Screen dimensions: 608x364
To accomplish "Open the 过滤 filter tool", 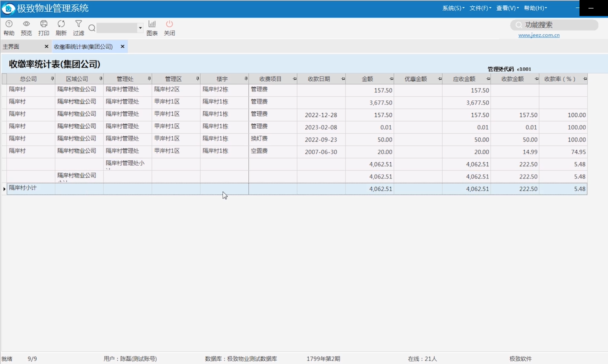I will pyautogui.click(x=78, y=28).
